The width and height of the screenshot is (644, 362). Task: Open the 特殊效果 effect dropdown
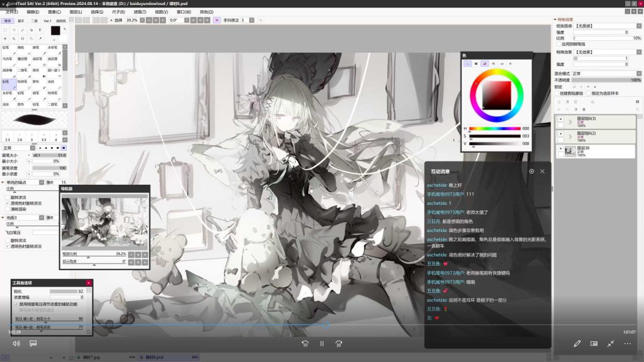coord(608,52)
